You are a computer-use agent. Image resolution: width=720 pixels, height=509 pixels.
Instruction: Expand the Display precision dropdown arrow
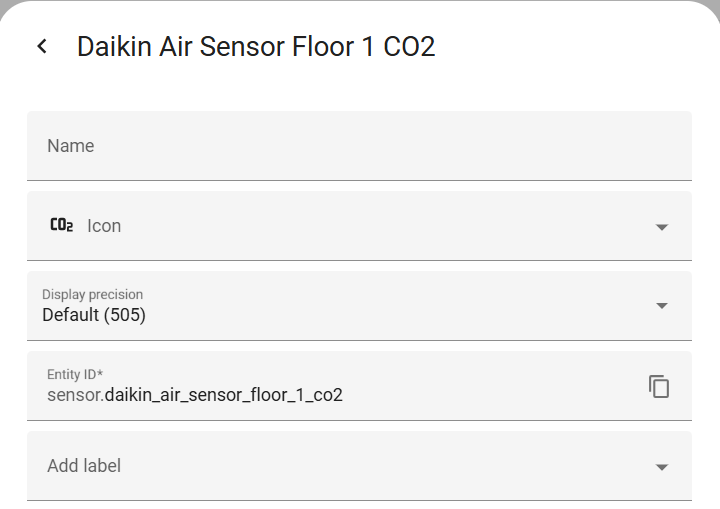pos(662,306)
